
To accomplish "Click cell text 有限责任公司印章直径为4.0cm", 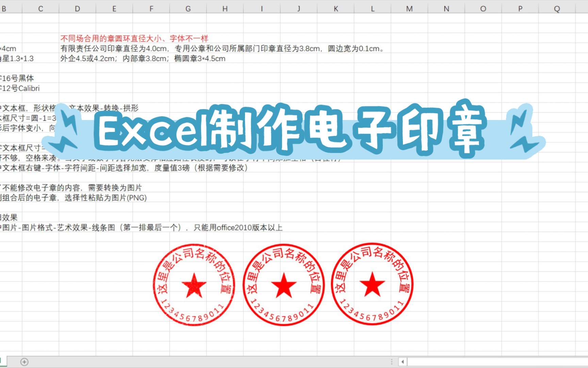I will [114, 49].
